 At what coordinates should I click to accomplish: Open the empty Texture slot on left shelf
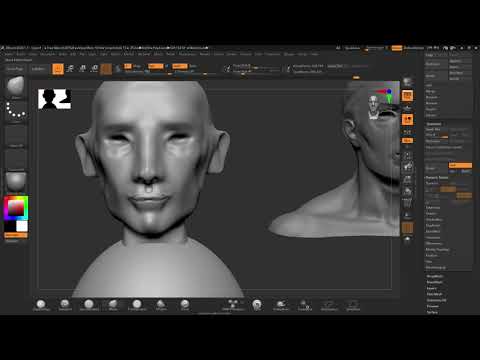(x=16, y=159)
